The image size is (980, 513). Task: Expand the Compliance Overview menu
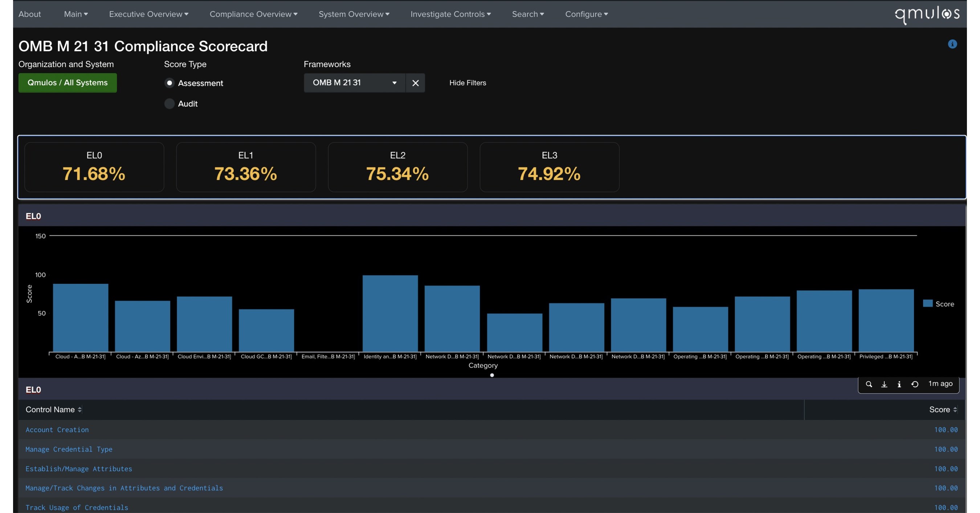point(253,14)
